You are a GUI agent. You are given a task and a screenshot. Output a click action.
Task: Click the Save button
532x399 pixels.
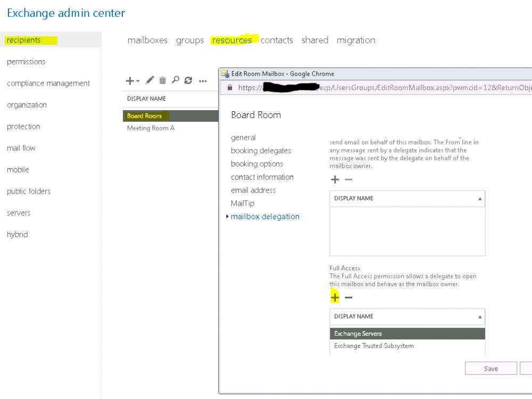click(491, 369)
